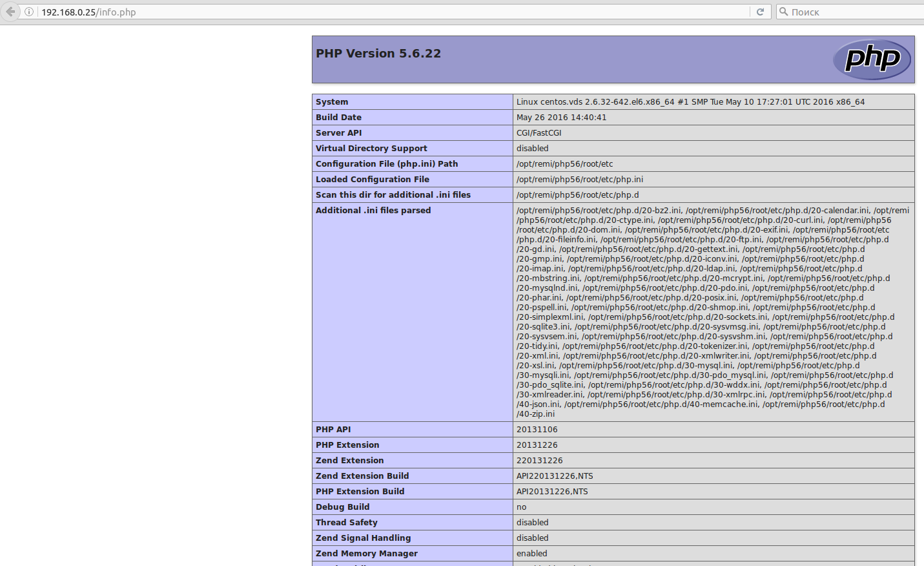Click Configuration File (php.ini) Path label

point(387,164)
